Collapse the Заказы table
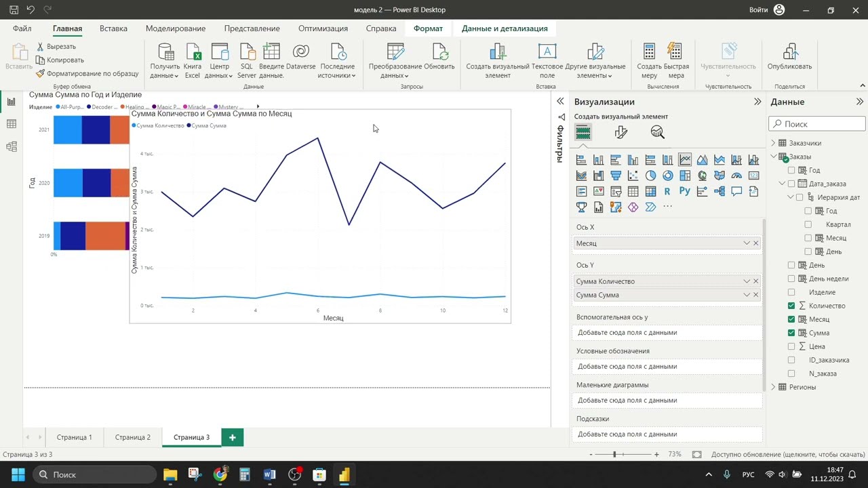This screenshot has height=488, width=868. click(773, 157)
